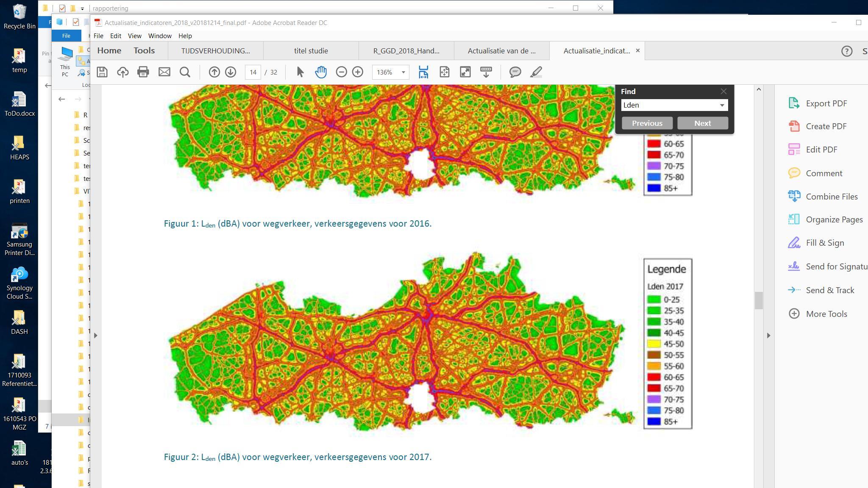The height and width of the screenshot is (488, 868).
Task: Click the email envelope icon
Action: click(x=164, y=72)
